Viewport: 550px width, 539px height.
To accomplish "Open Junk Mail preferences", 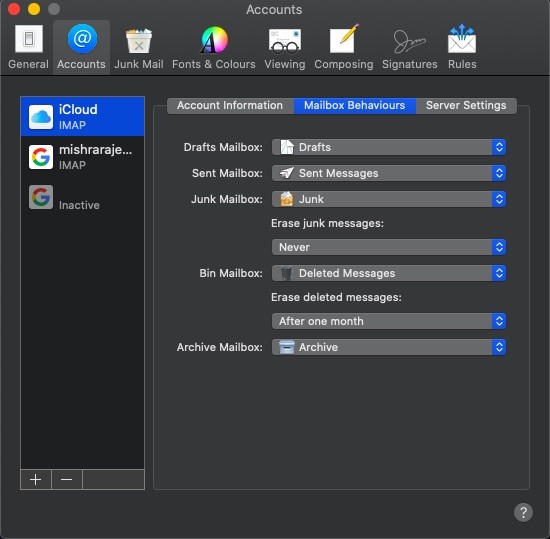I will 139,47.
